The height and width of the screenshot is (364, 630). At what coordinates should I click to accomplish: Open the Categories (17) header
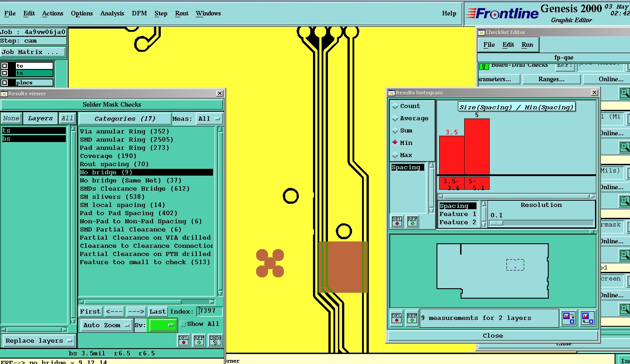[125, 118]
